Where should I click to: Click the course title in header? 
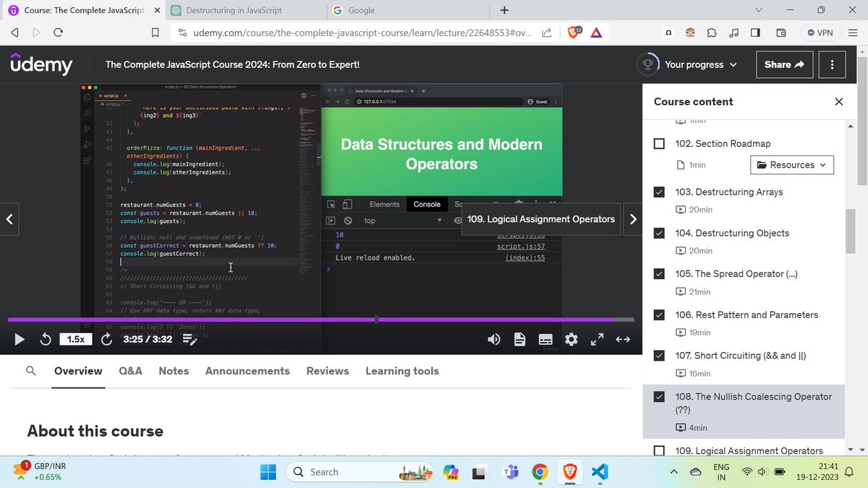[232, 64]
